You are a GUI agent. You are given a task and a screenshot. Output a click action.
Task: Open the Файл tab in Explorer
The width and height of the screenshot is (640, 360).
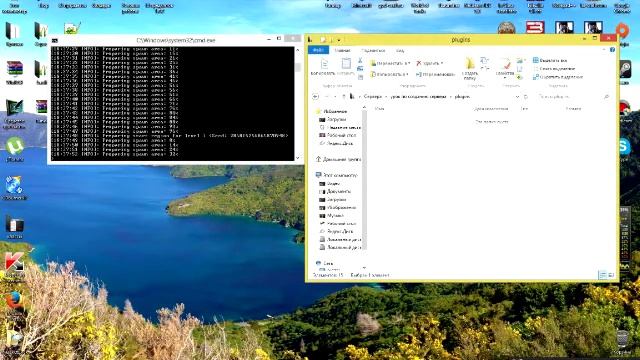click(318, 50)
